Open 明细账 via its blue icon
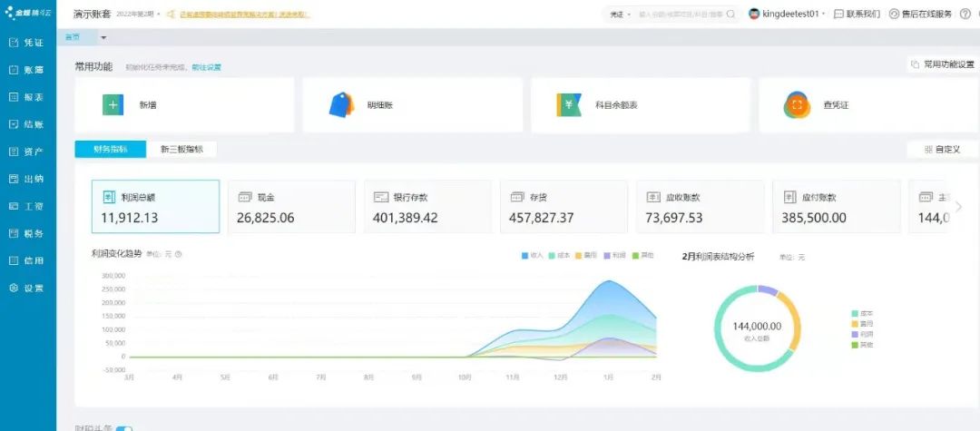980x431 pixels. point(340,106)
